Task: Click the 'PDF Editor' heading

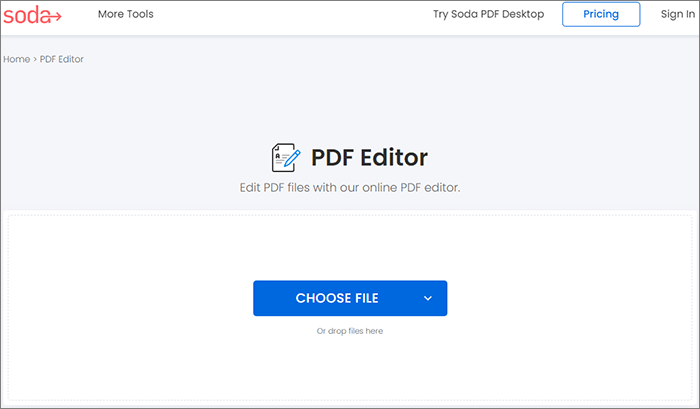Action: (x=369, y=158)
